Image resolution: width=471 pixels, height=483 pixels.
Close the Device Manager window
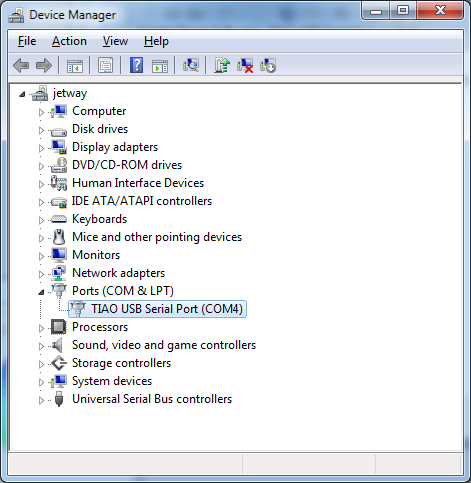point(440,11)
